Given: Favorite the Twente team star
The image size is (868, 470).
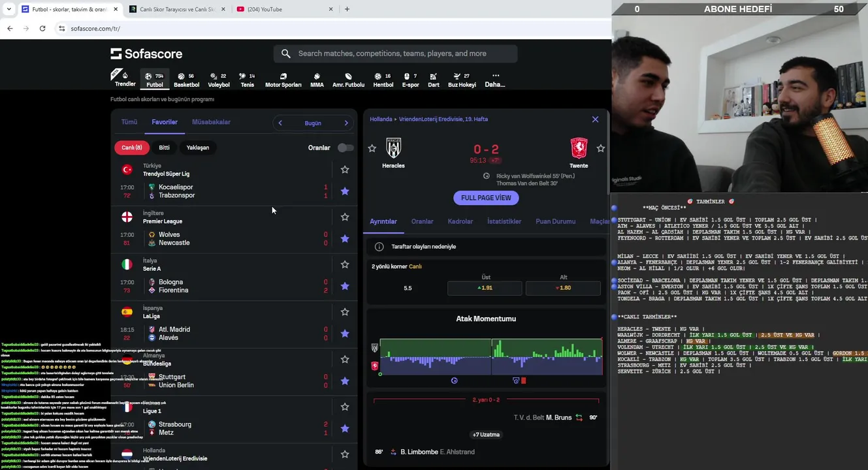Looking at the screenshot, I should pyautogui.click(x=601, y=148).
